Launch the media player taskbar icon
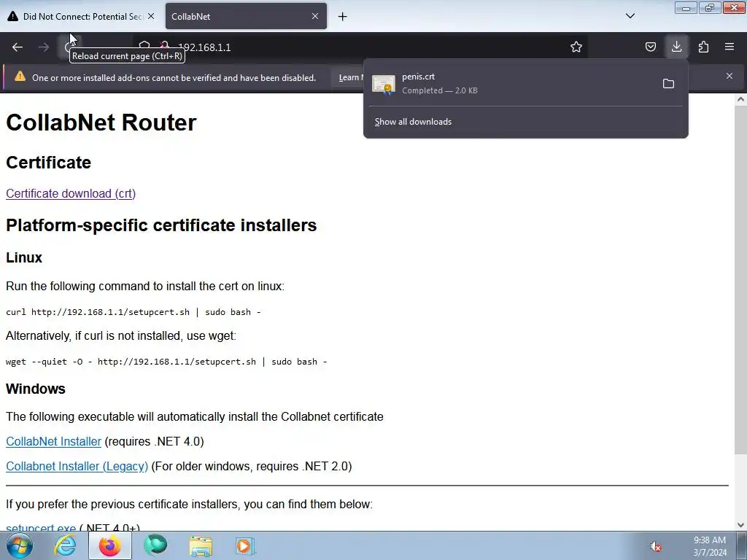This screenshot has height=560, width=747. tap(246, 545)
